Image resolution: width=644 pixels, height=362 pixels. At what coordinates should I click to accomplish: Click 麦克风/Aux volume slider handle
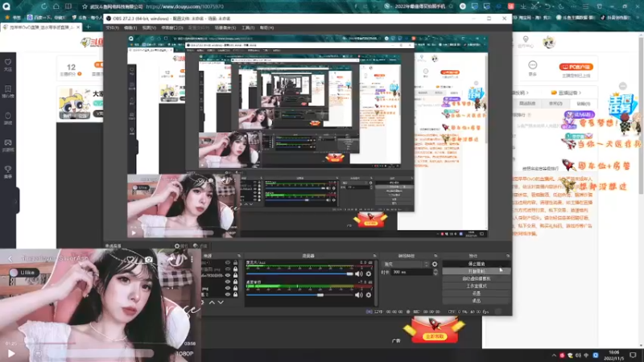click(349, 274)
